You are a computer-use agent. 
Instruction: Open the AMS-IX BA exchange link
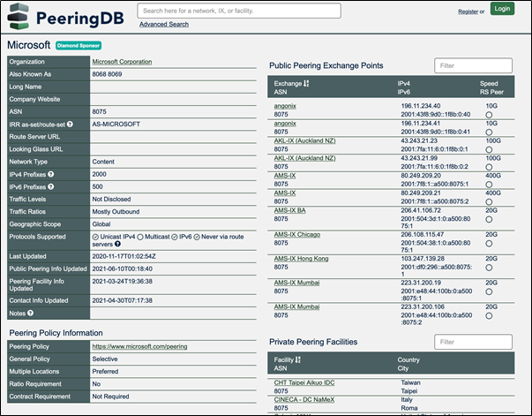coord(289,210)
